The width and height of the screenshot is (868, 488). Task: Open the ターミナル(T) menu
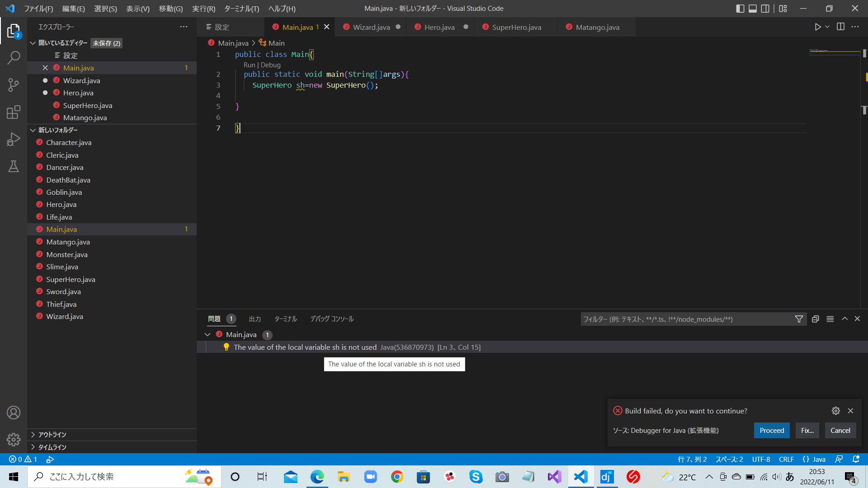[241, 9]
